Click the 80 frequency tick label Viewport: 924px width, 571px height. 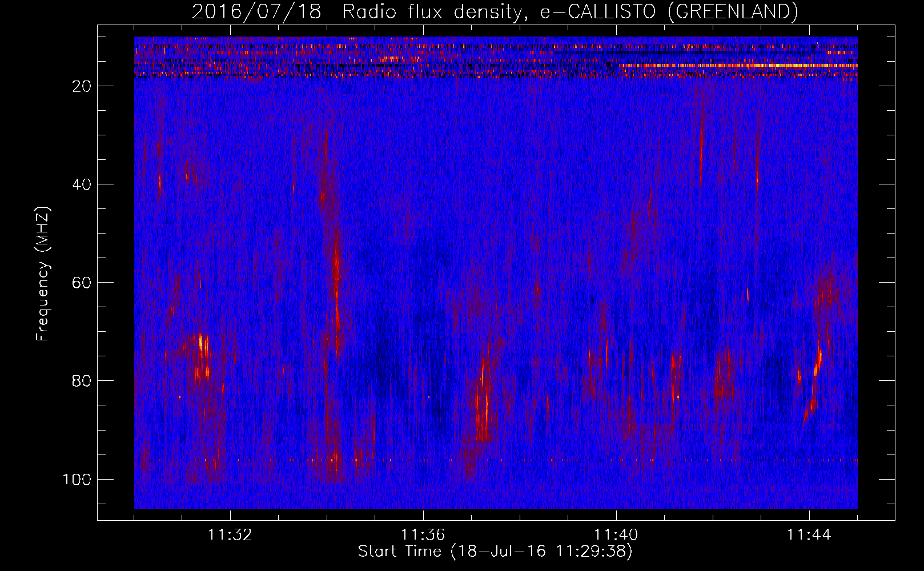[82, 381]
